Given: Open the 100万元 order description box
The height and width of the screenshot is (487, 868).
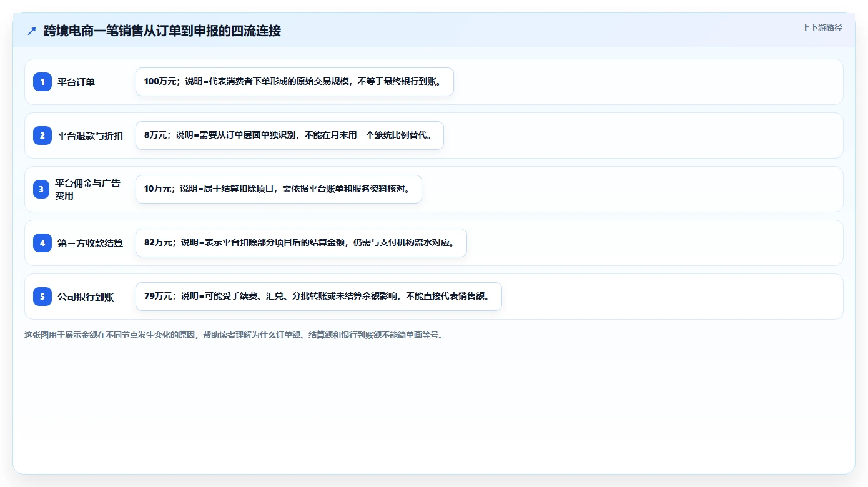Looking at the screenshot, I should point(295,82).
